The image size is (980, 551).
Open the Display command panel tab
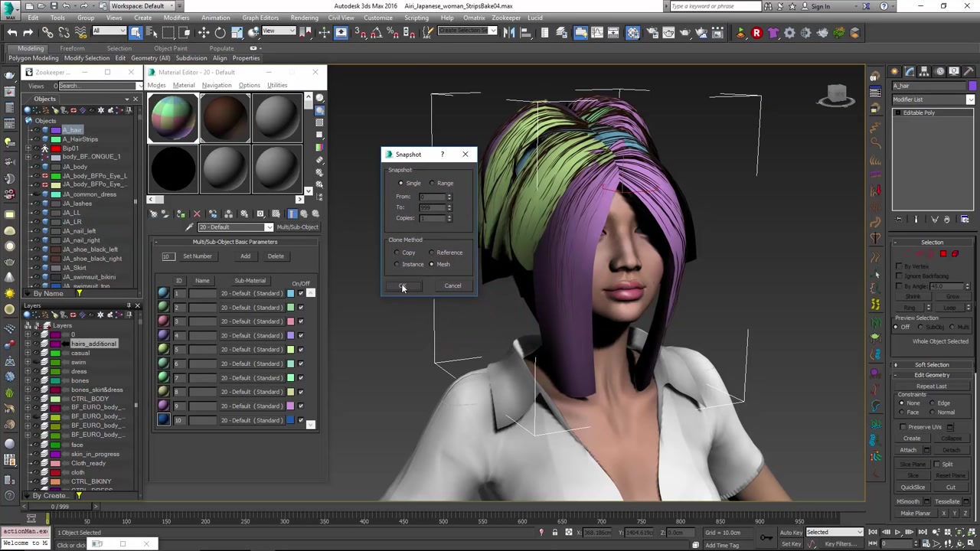point(953,70)
